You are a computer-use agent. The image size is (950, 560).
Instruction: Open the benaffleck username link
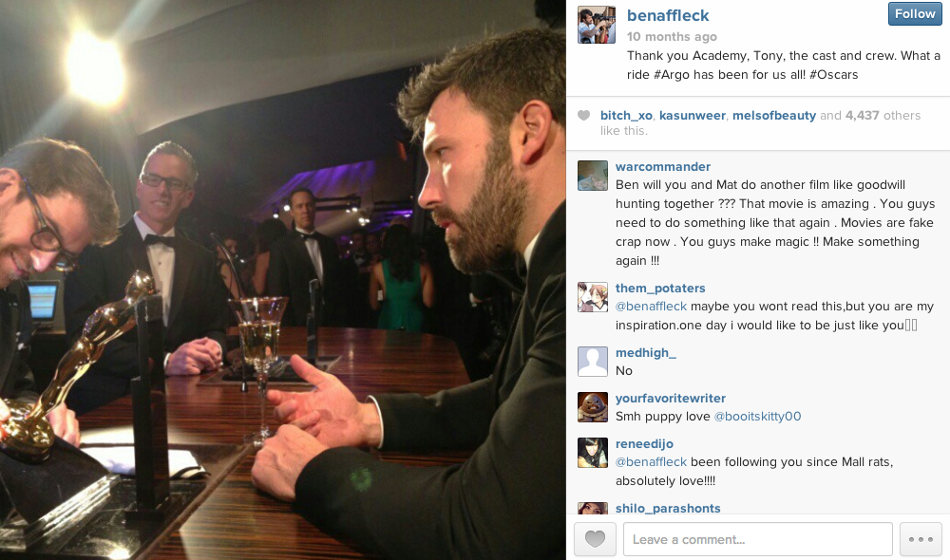pyautogui.click(x=668, y=16)
